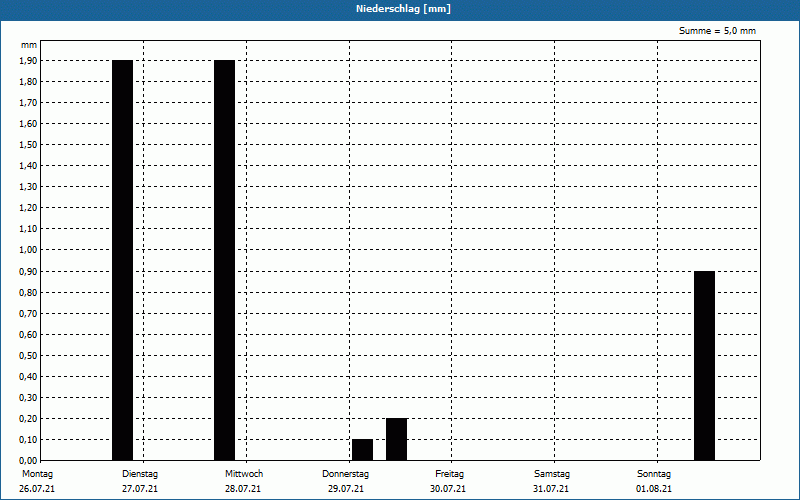
Task: Click the Tuesday 1,90 mm precipitation bar
Action: (224, 260)
